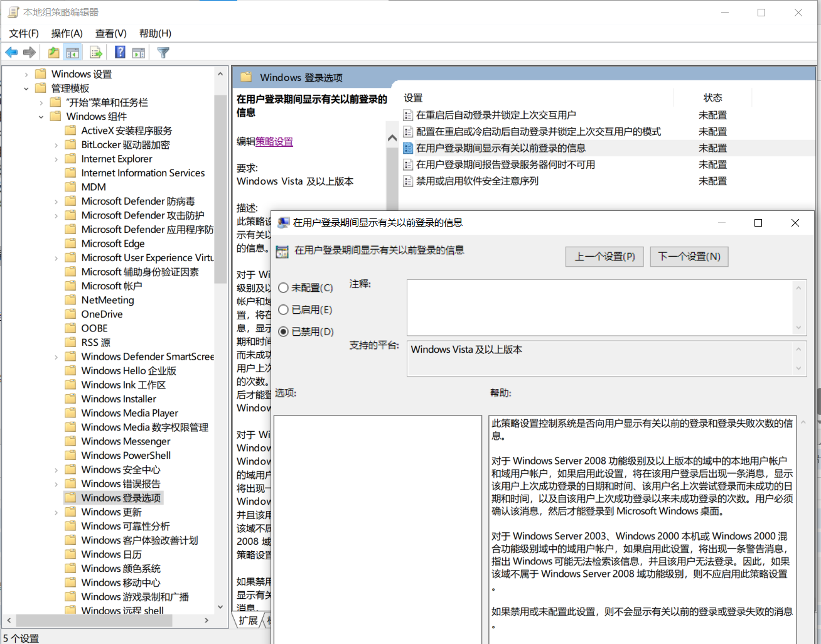Click the Back arrow in the toolbar

click(11, 53)
